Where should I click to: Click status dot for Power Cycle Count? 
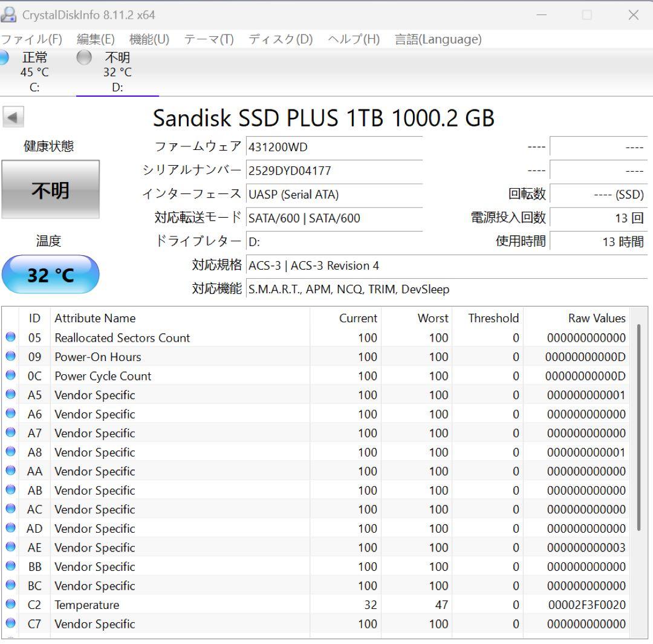point(10,376)
